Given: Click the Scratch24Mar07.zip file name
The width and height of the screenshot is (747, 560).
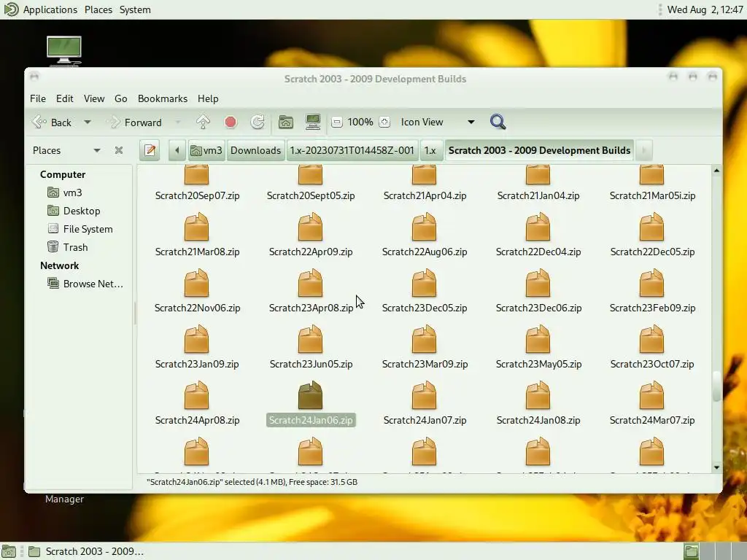Looking at the screenshot, I should click(652, 421).
